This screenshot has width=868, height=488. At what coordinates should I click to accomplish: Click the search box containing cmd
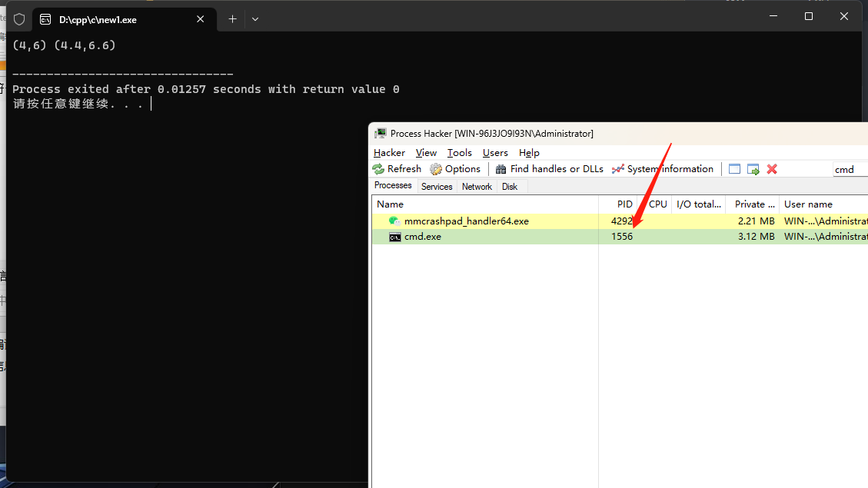click(850, 169)
